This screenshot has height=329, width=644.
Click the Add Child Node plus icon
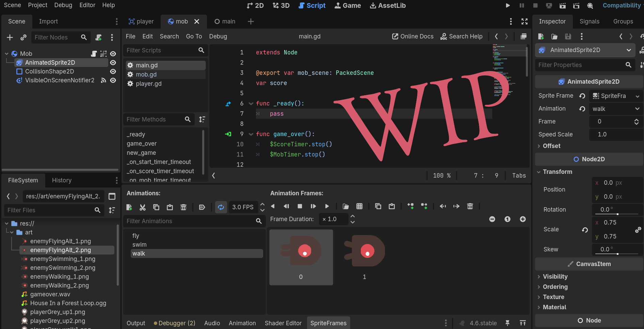click(x=10, y=37)
